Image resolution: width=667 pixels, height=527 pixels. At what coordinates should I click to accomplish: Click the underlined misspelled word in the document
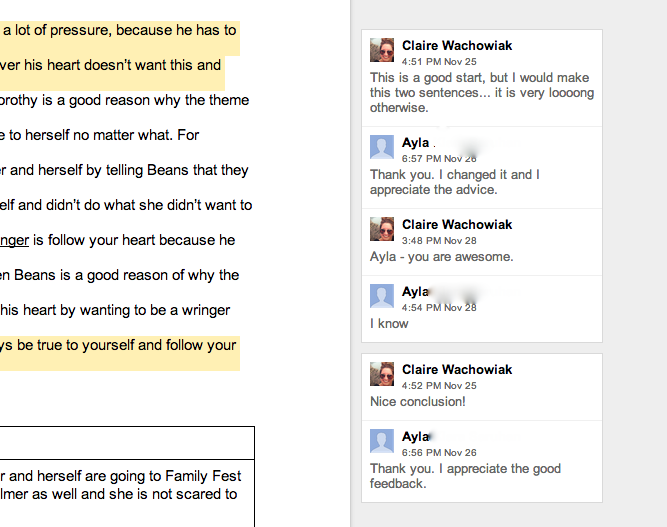click(x=14, y=240)
